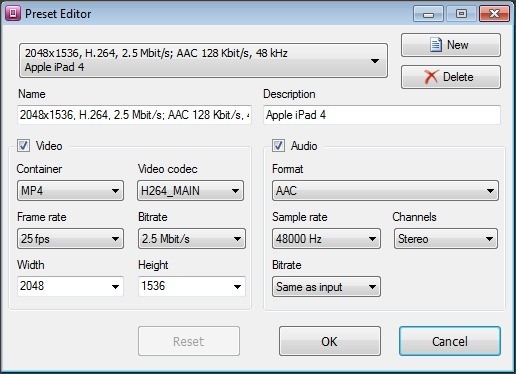Viewport: 516px width, 374px height.
Task: Open the Sample rate dropdown showing 48000 Hz
Action: tap(326, 239)
